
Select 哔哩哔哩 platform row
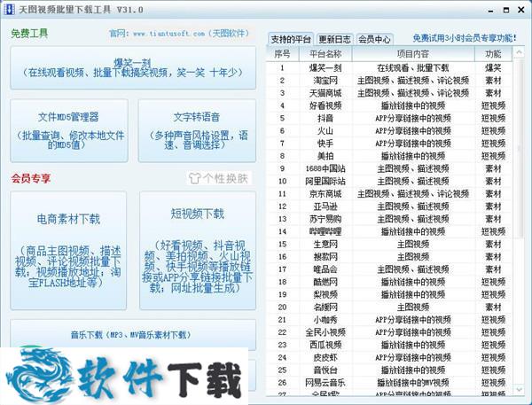click(389, 231)
